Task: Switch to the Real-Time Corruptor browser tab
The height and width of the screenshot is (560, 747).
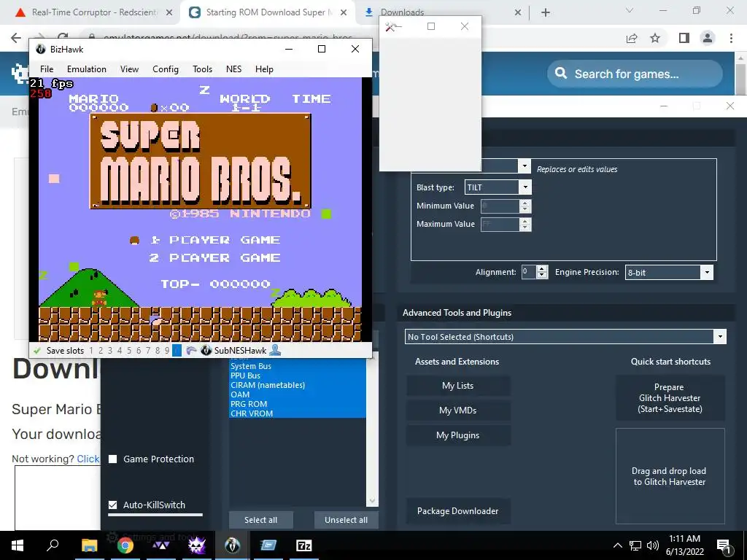Action: click(x=93, y=12)
